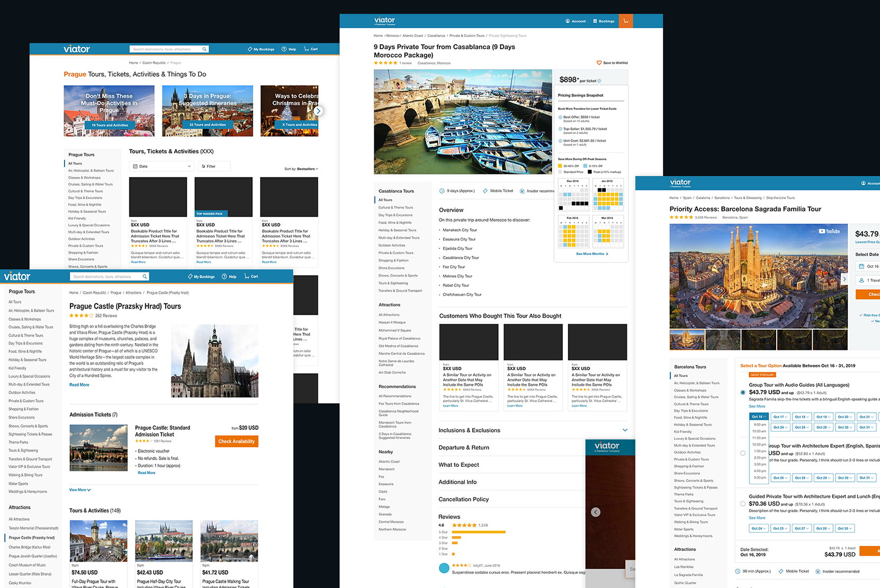Viewport: 880px width, 588px height.
Task: Click the clock icon beside 90 min (Approx.)
Action: pyautogui.click(x=738, y=571)
